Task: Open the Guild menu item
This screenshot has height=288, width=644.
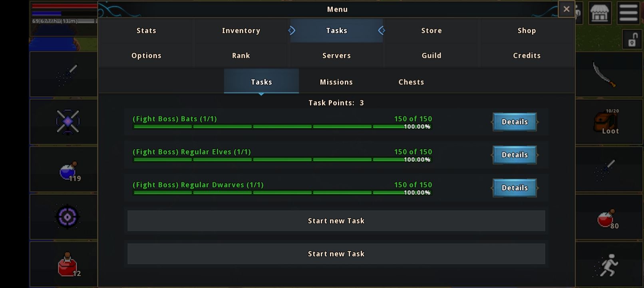Action: [x=431, y=55]
